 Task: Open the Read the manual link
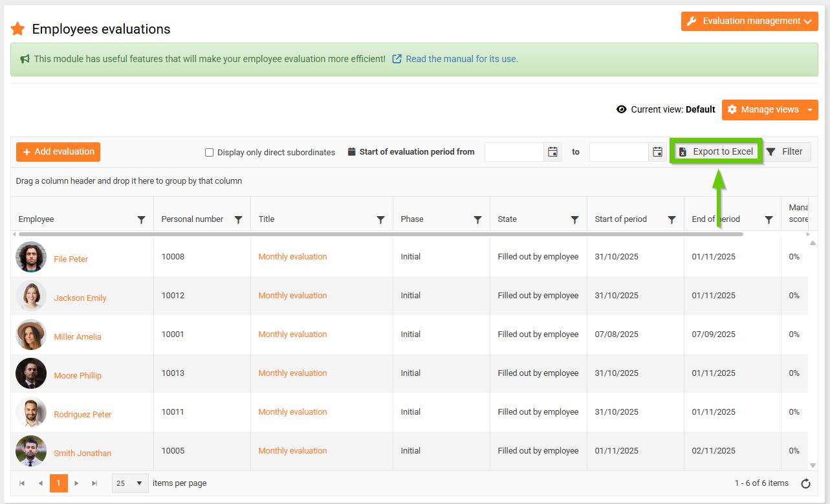tap(461, 59)
